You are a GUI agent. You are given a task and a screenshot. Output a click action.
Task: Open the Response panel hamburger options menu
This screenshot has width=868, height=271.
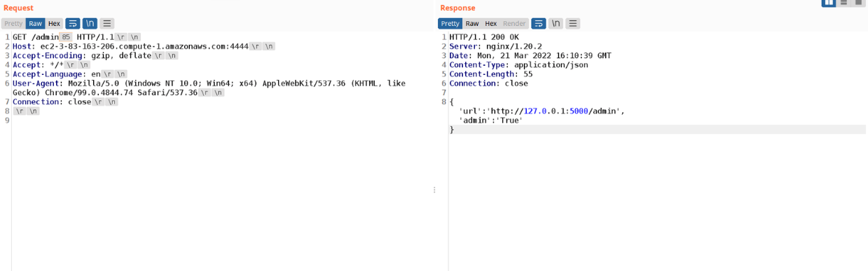[x=573, y=23]
